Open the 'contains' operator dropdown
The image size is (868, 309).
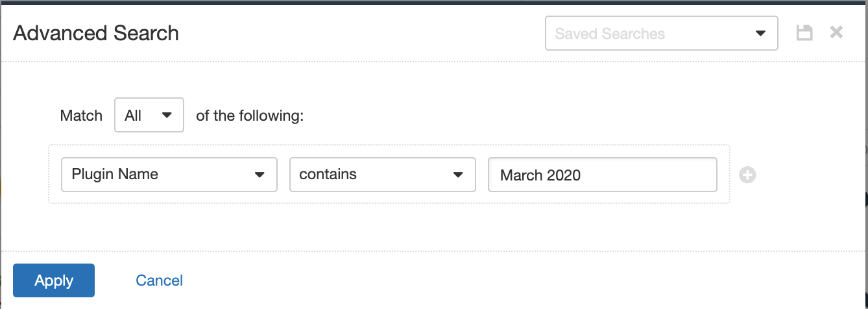383,175
